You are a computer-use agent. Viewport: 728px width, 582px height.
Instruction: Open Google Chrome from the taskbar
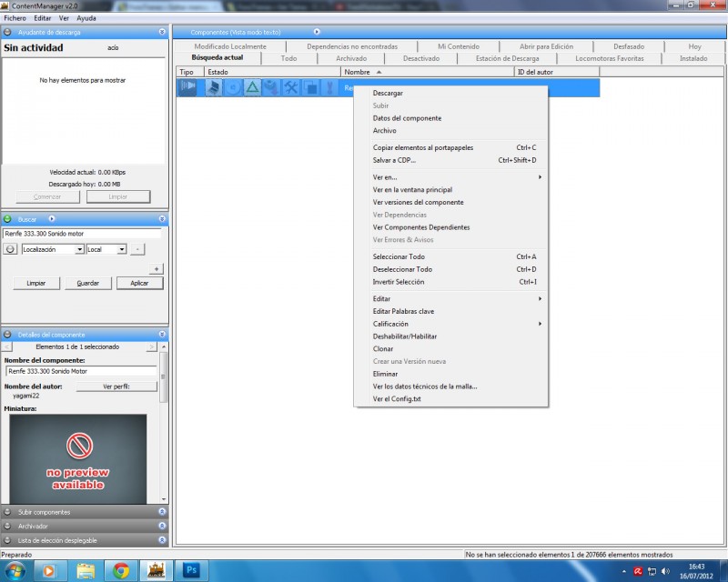coord(121,570)
